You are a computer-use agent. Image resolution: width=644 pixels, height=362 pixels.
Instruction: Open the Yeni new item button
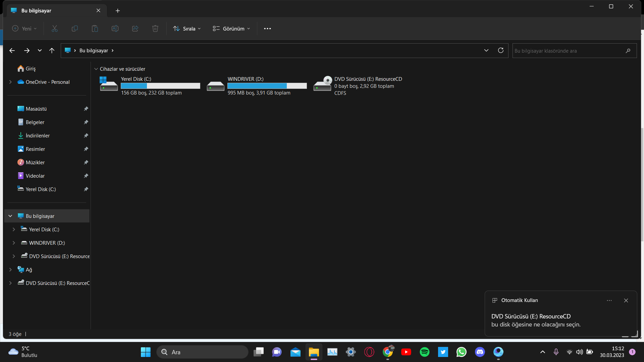[x=24, y=28]
